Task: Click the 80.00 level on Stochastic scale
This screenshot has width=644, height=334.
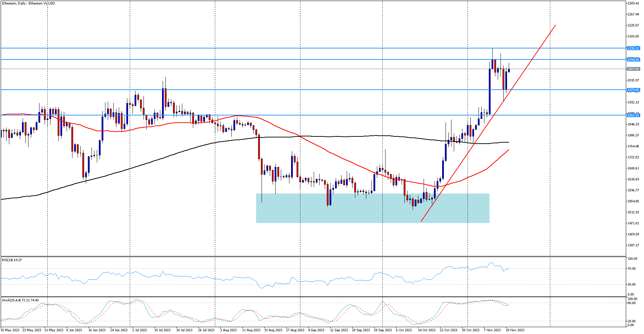Action: pyautogui.click(x=632, y=303)
